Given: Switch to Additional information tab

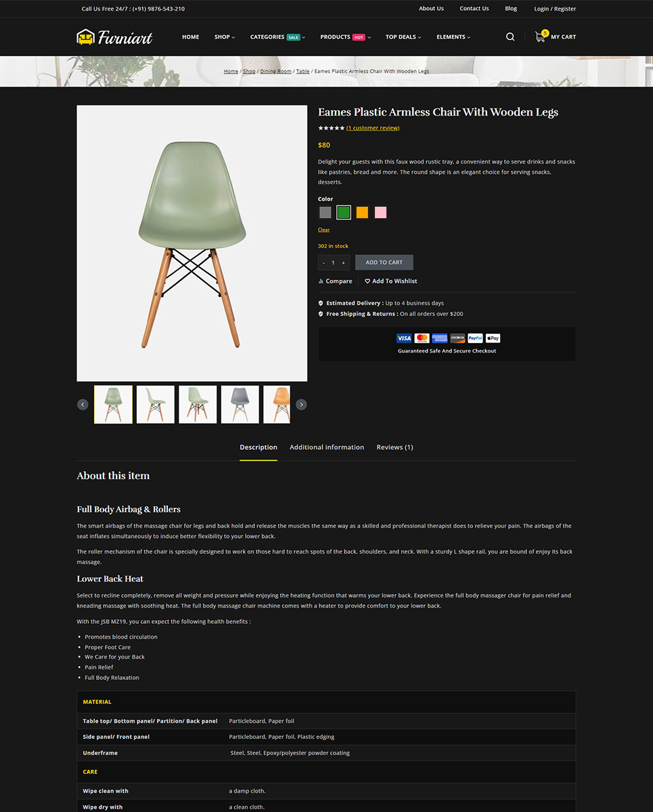Looking at the screenshot, I should 327,447.
